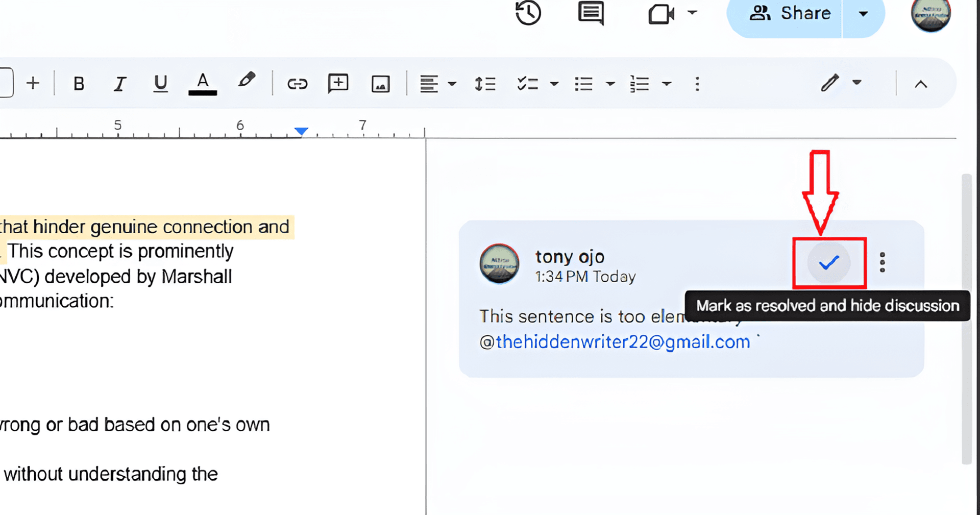
Task: Open Share options dropdown arrow
Action: 863,14
